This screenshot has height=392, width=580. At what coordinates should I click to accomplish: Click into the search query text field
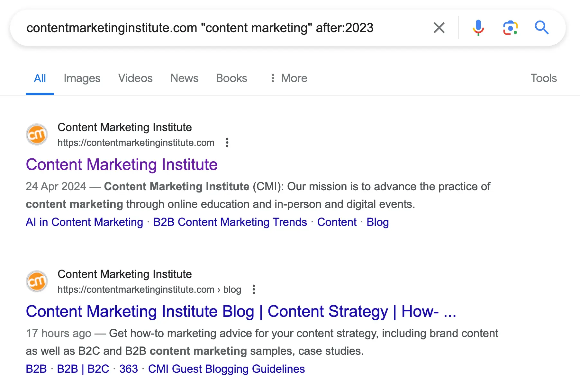tap(199, 28)
